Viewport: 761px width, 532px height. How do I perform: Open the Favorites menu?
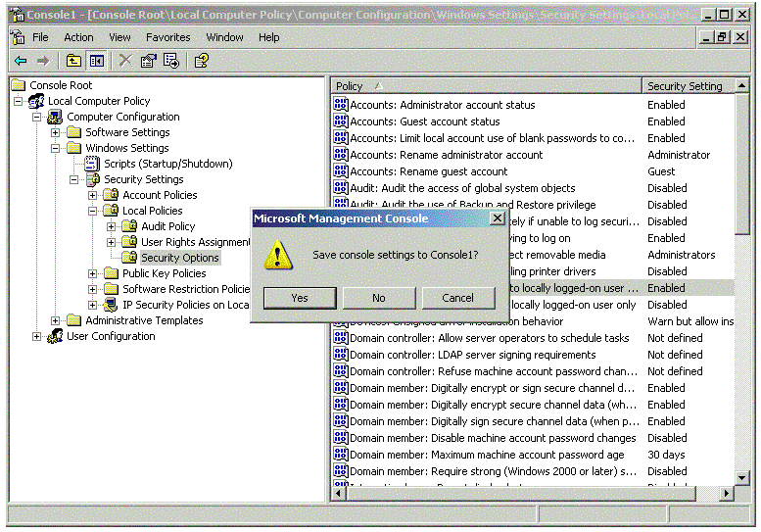tap(168, 37)
